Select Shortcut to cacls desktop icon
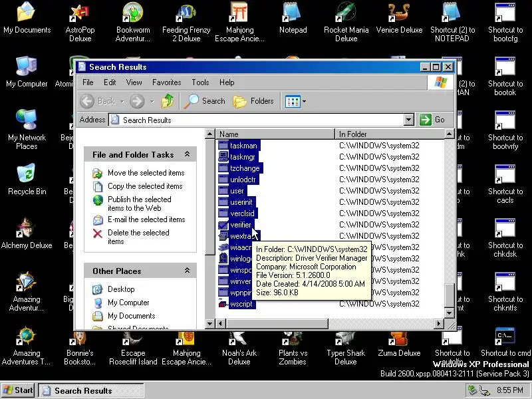Screen dimensions: 532x399 tap(505, 184)
